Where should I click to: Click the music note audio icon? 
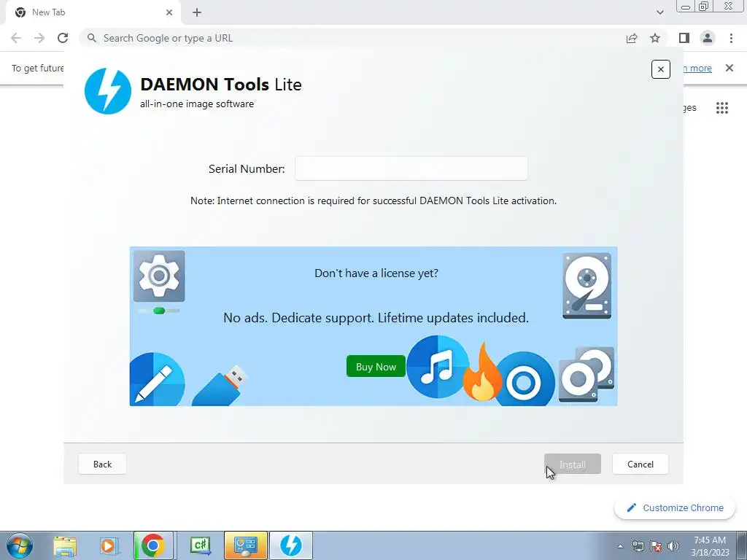coord(438,367)
